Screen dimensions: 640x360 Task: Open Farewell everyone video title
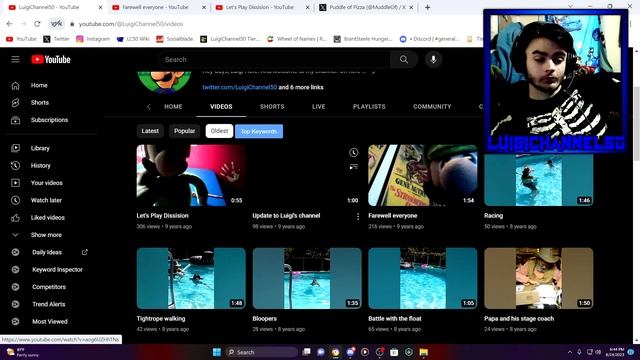[x=393, y=216]
